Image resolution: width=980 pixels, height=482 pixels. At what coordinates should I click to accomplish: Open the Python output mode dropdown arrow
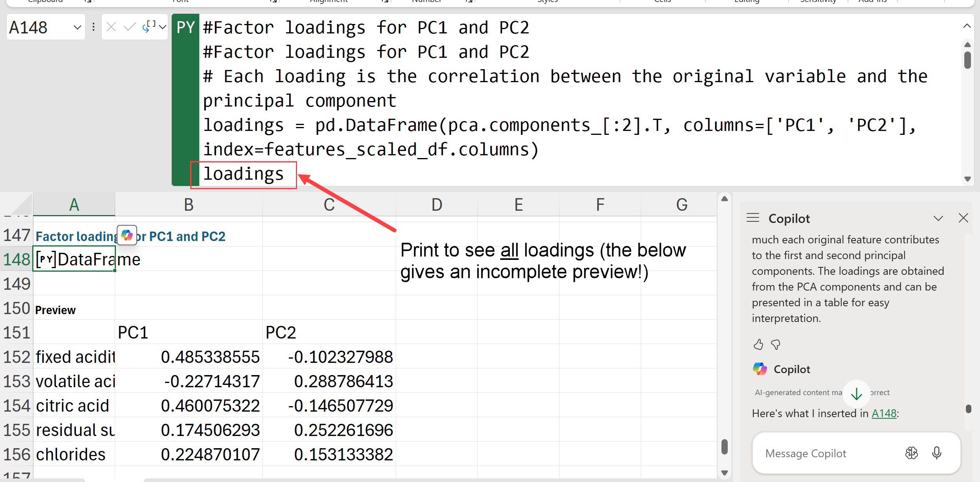162,27
